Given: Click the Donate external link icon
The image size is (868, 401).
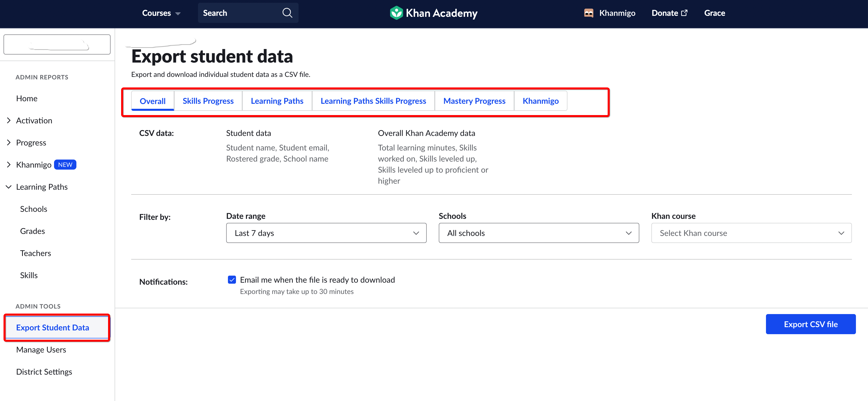Looking at the screenshot, I should click(x=685, y=13).
